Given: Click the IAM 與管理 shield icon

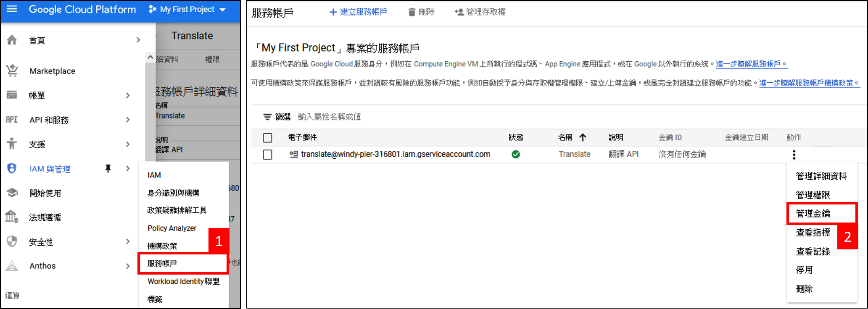Looking at the screenshot, I should pos(12,168).
